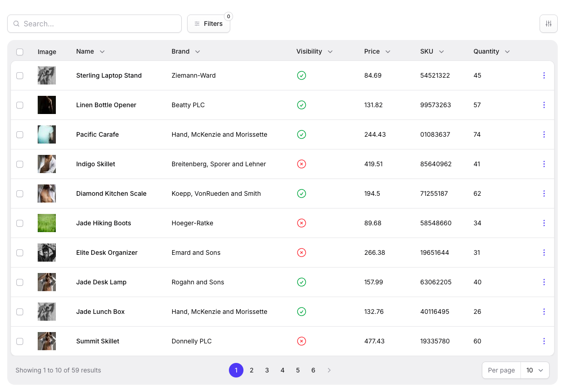Go to next page using arrow
This screenshot has width=565, height=392.
pos(329,370)
